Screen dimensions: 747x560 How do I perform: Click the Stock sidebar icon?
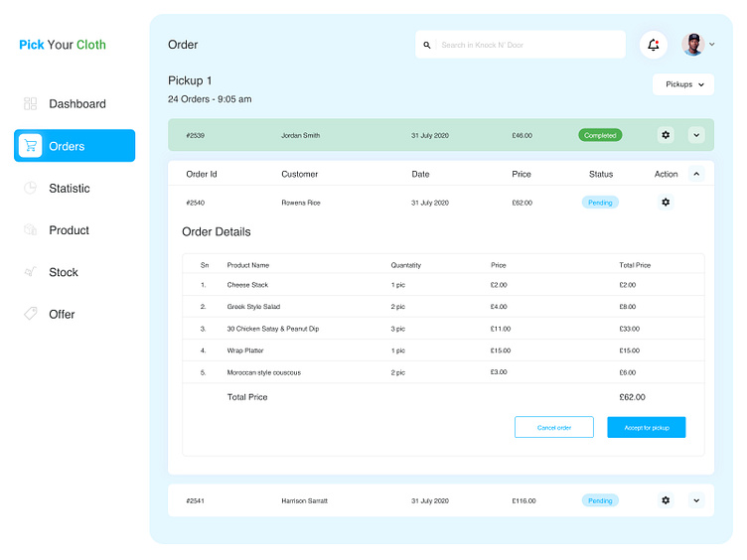30,272
